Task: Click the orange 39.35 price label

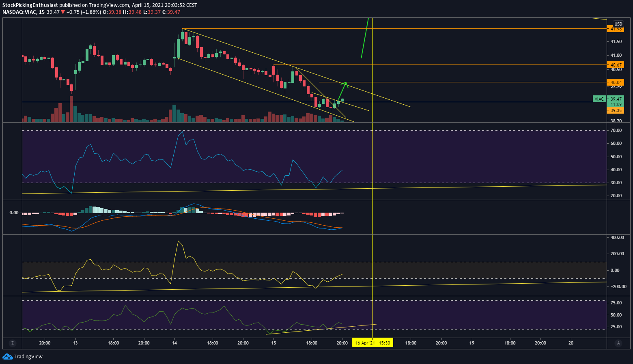Action: [x=615, y=110]
